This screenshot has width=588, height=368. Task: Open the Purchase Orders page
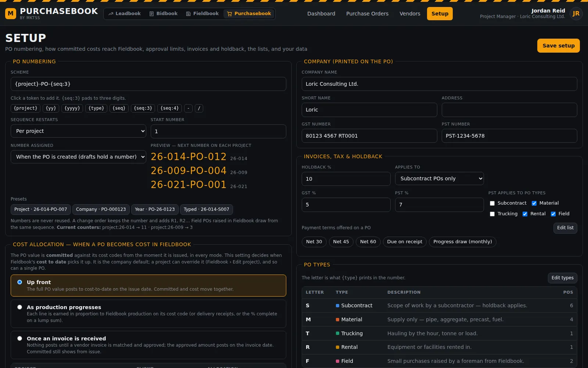point(367,14)
